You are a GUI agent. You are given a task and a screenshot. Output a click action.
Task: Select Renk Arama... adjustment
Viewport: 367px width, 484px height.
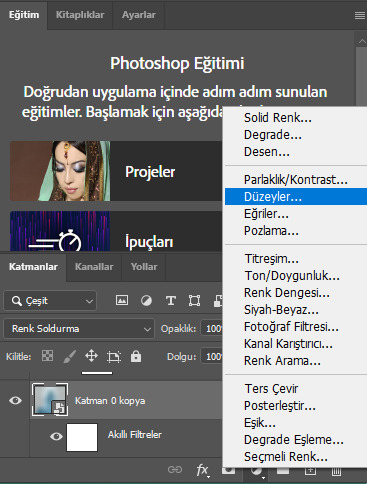296,361
